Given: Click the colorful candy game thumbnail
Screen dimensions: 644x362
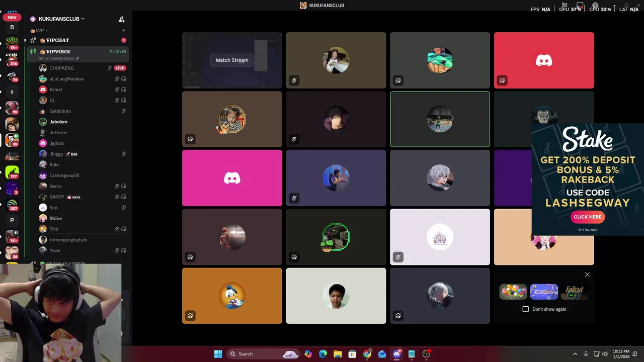Looking at the screenshot, I should click(x=513, y=292).
